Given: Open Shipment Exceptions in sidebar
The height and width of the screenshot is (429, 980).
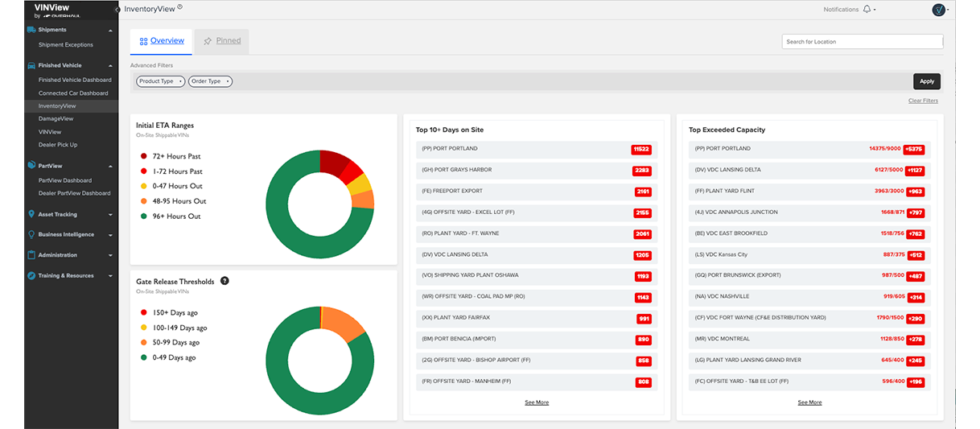Looking at the screenshot, I should click(x=66, y=45).
